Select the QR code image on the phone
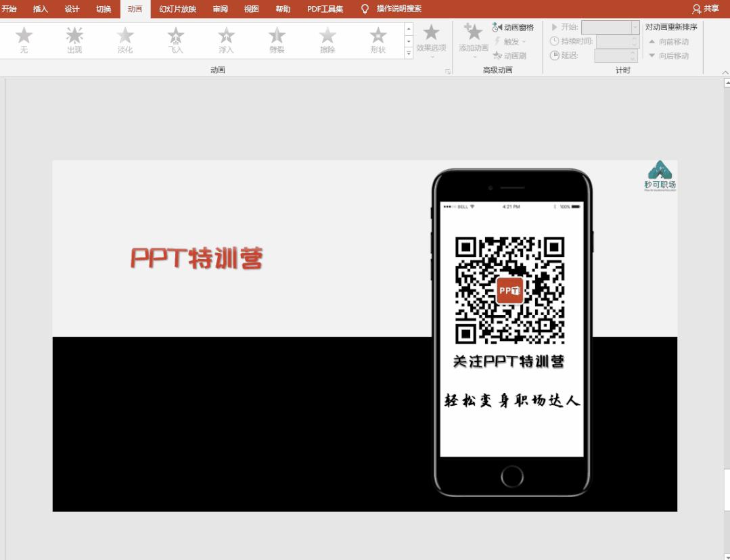Viewport: 730px width, 560px height. [510, 290]
